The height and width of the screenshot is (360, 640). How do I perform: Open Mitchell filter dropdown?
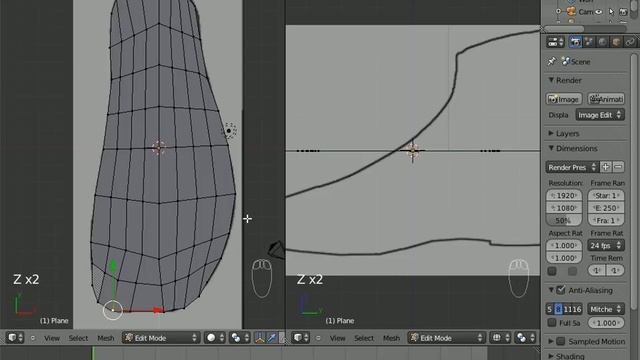point(606,309)
